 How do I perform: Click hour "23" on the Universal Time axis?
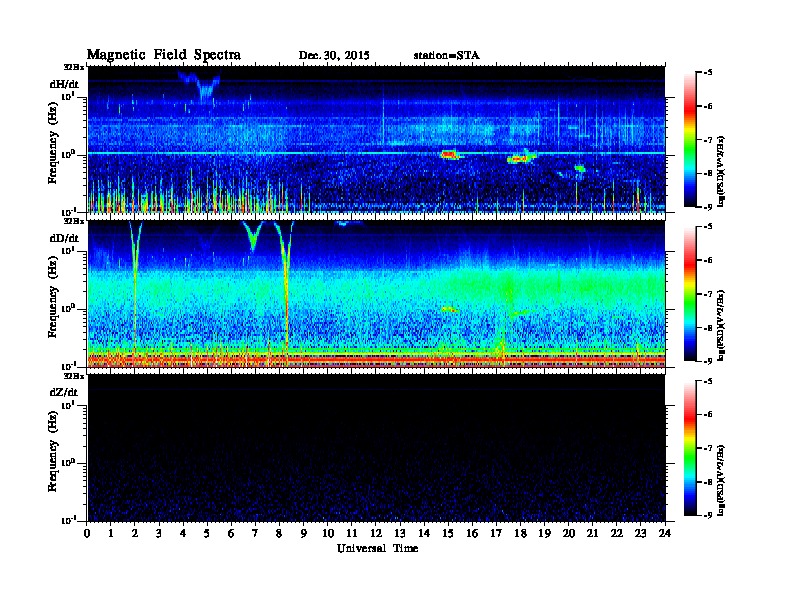pos(640,533)
